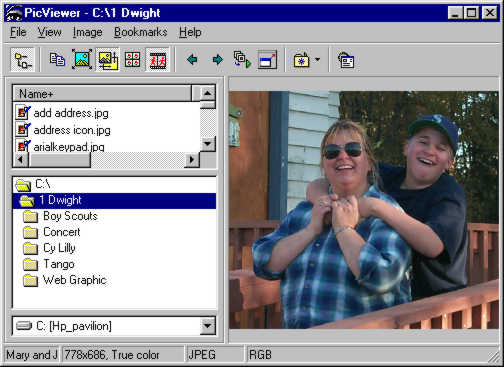This screenshot has height=367, width=504.
Task: Open the View menu
Action: tap(49, 32)
